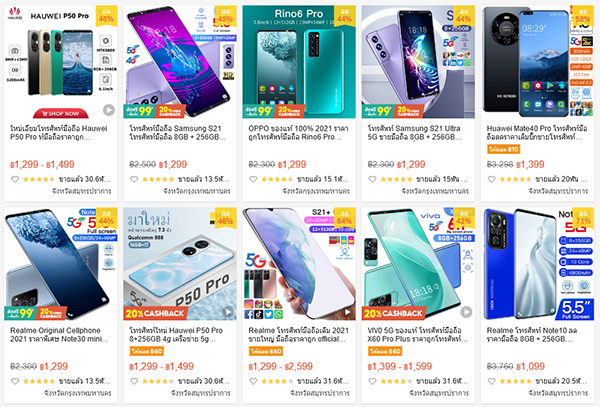
Task: Play video on VIVO X60 Pro Plus image
Action: pos(466,312)
